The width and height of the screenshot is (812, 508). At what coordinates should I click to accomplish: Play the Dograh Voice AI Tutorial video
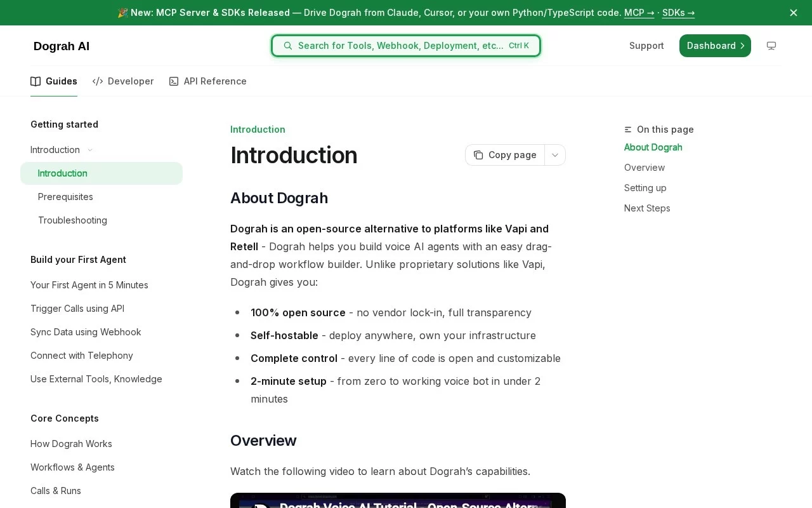tap(398, 500)
